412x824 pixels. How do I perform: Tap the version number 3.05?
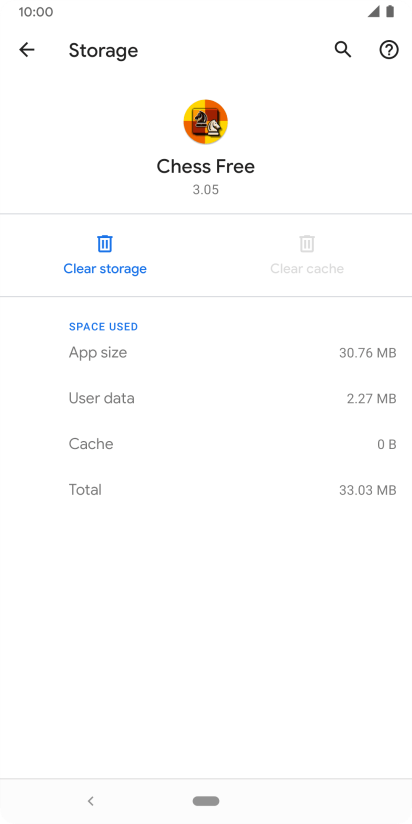coord(205,190)
